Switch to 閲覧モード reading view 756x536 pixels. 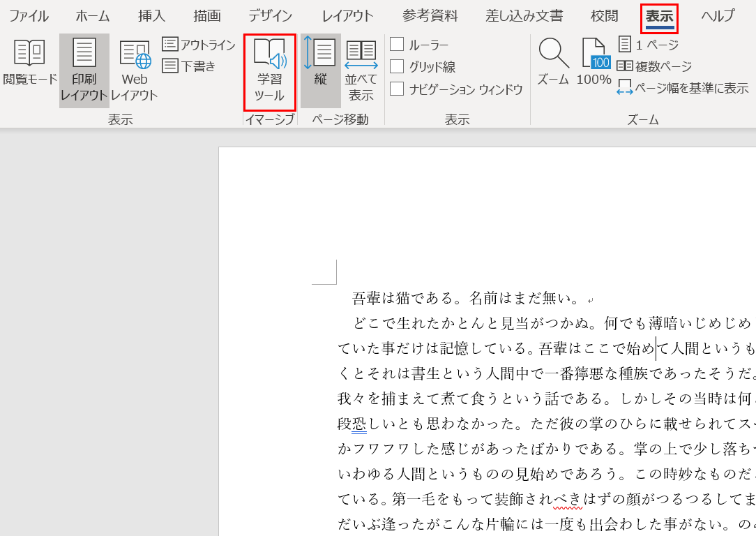coord(30,63)
